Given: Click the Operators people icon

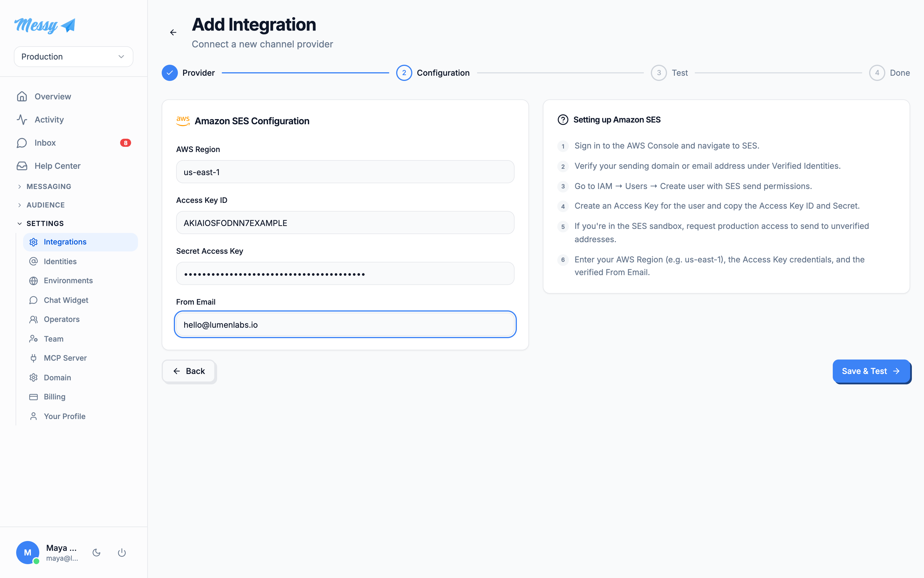Looking at the screenshot, I should tap(33, 319).
